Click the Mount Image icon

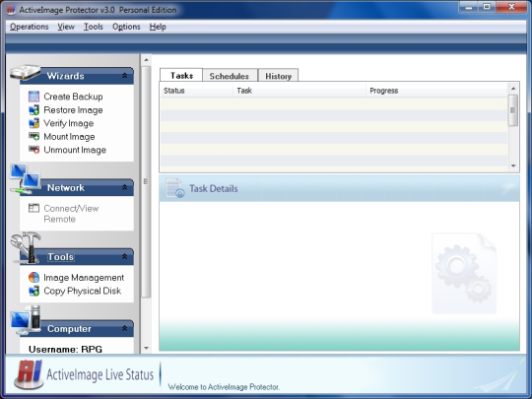click(x=33, y=136)
